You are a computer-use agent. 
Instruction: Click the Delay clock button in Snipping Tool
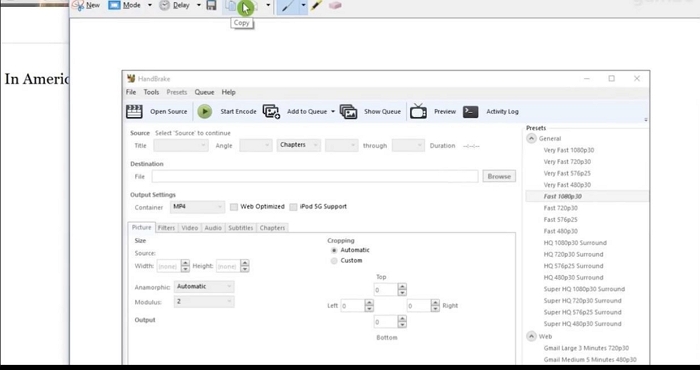point(175,5)
